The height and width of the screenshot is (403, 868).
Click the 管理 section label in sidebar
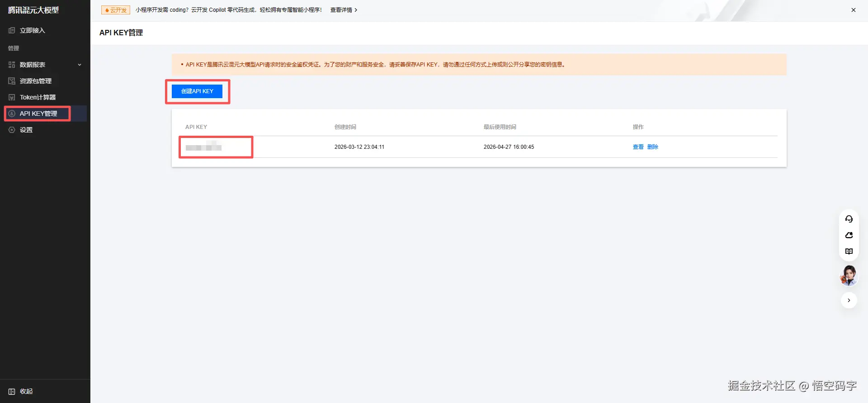click(x=14, y=48)
